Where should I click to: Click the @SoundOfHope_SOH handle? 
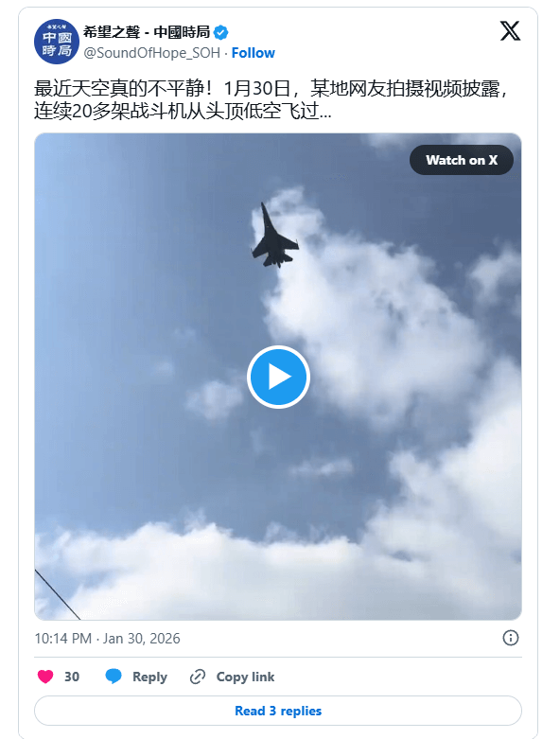pyautogui.click(x=151, y=53)
